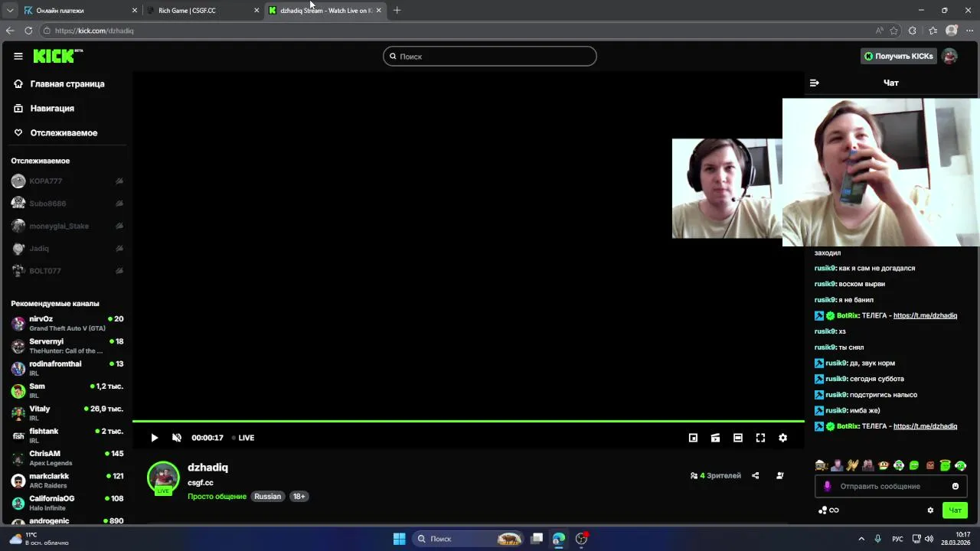The width and height of the screenshot is (980, 551).
Task: Play the stream video
Action: click(x=155, y=438)
